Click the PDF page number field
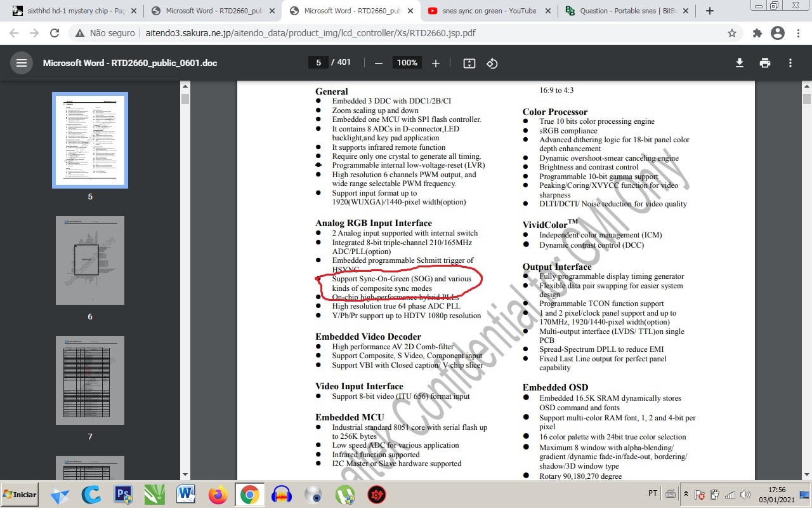The width and height of the screenshot is (812, 508). (x=318, y=62)
